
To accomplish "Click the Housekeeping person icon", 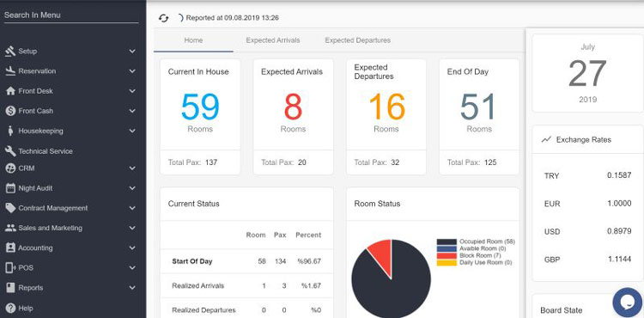I will coord(10,131).
